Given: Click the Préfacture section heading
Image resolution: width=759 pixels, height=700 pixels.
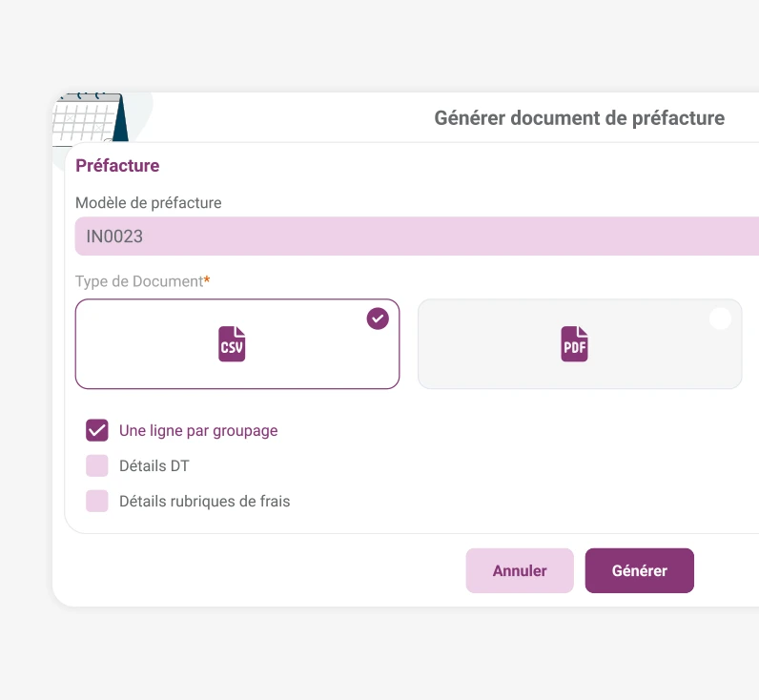Looking at the screenshot, I should [117, 166].
